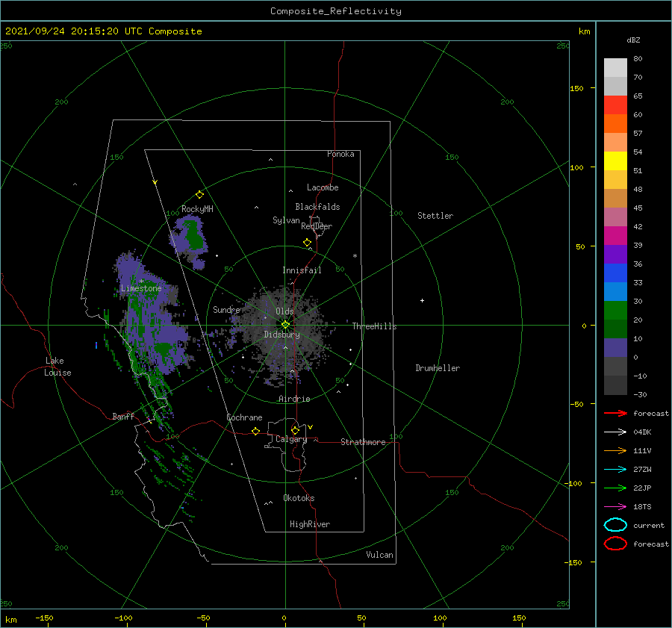Click the Didsbury label
This screenshot has height=628, width=672.
pos(281,335)
